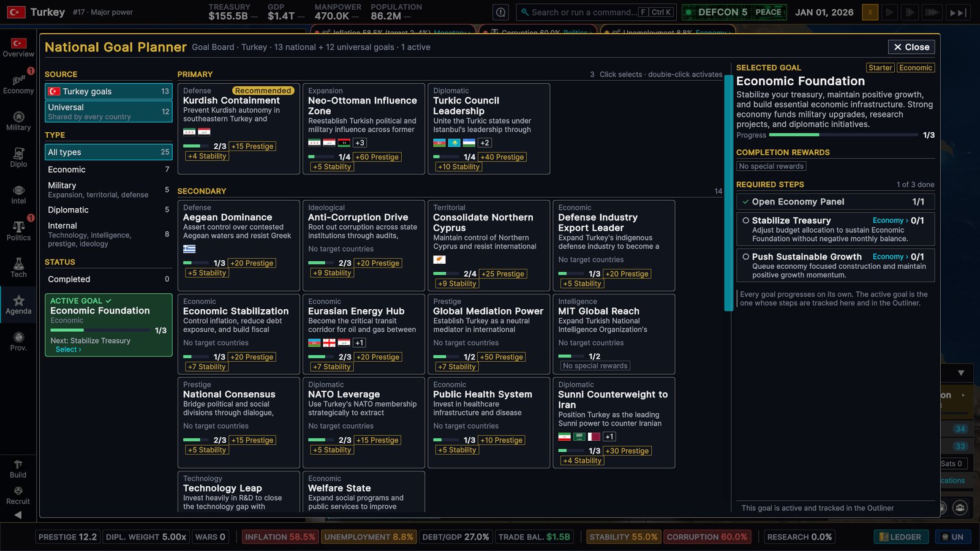The height and width of the screenshot is (551, 980).
Task: Set game speed to double fast-forward
Action: [x=910, y=12]
